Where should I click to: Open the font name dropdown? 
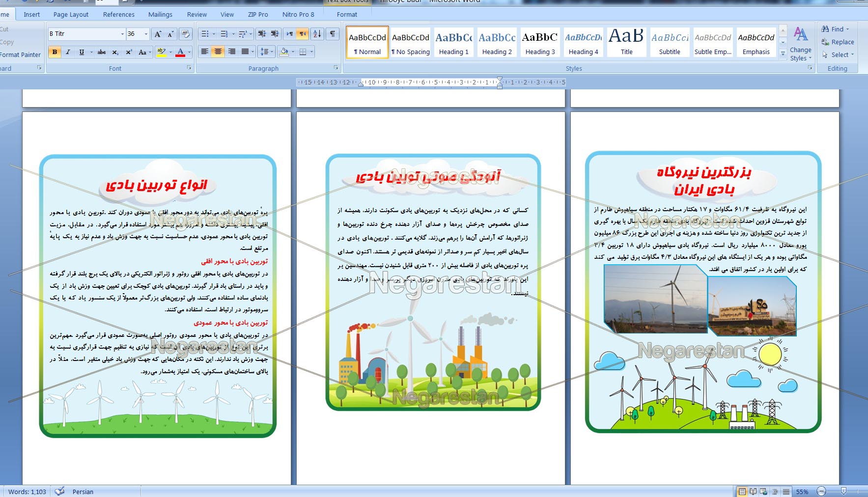(x=122, y=34)
